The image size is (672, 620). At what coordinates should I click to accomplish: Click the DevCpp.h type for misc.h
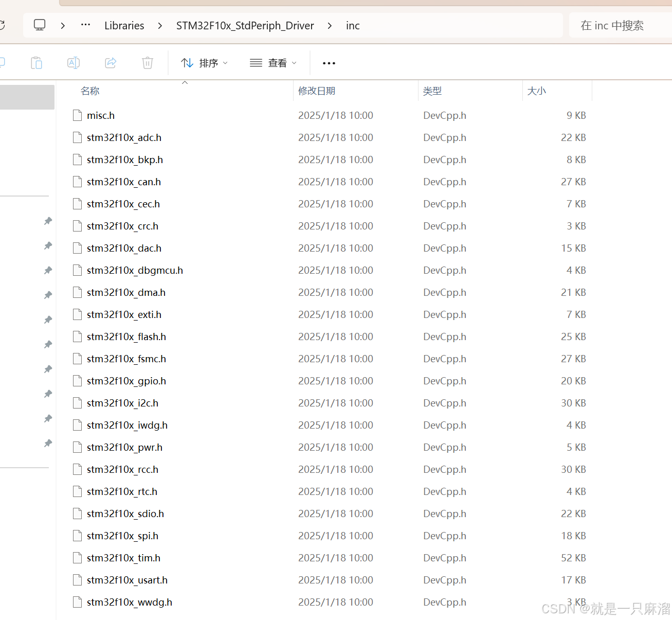coord(445,115)
